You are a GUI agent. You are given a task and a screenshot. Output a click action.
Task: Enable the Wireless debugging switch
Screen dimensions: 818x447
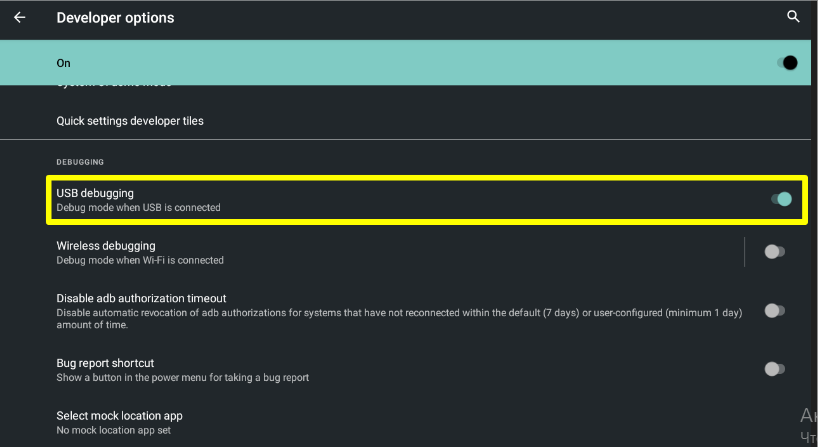click(x=773, y=252)
